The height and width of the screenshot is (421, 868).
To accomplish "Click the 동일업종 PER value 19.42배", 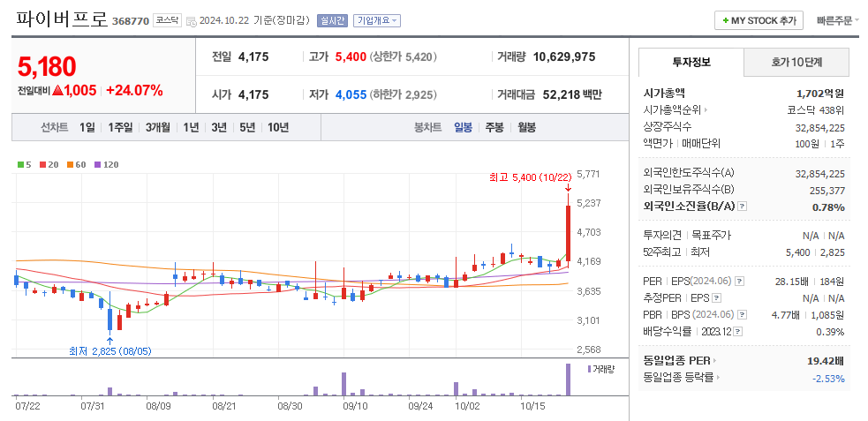I will [826, 361].
